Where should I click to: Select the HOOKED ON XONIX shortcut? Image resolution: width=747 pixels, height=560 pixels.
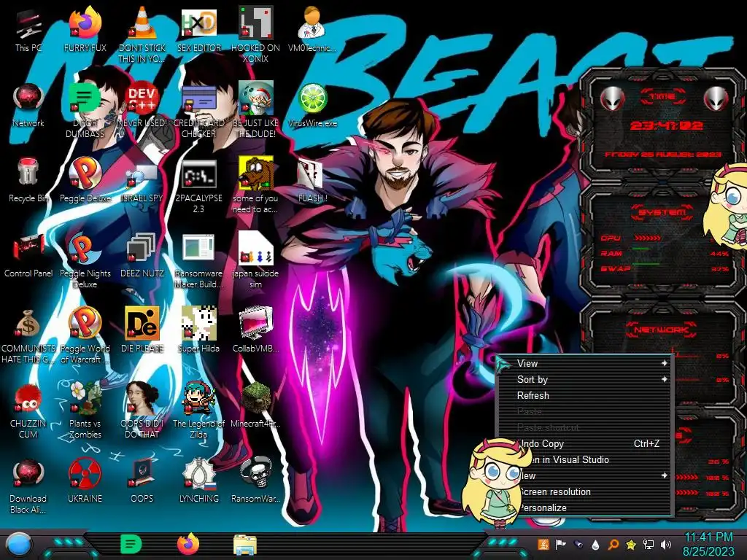[x=256, y=34]
